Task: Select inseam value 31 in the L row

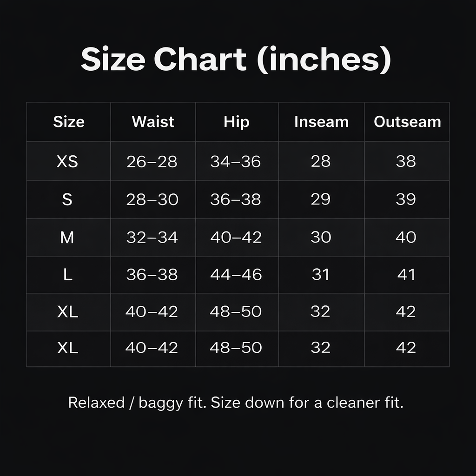Action: tap(320, 275)
